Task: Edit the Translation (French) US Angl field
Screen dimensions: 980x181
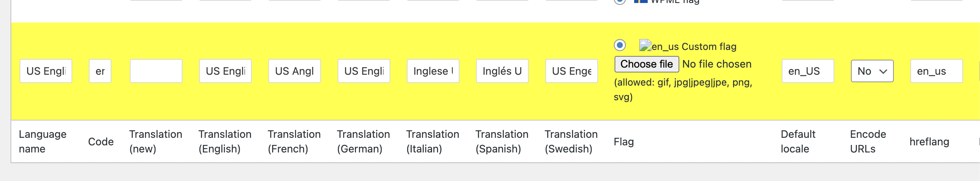Action: pos(294,71)
